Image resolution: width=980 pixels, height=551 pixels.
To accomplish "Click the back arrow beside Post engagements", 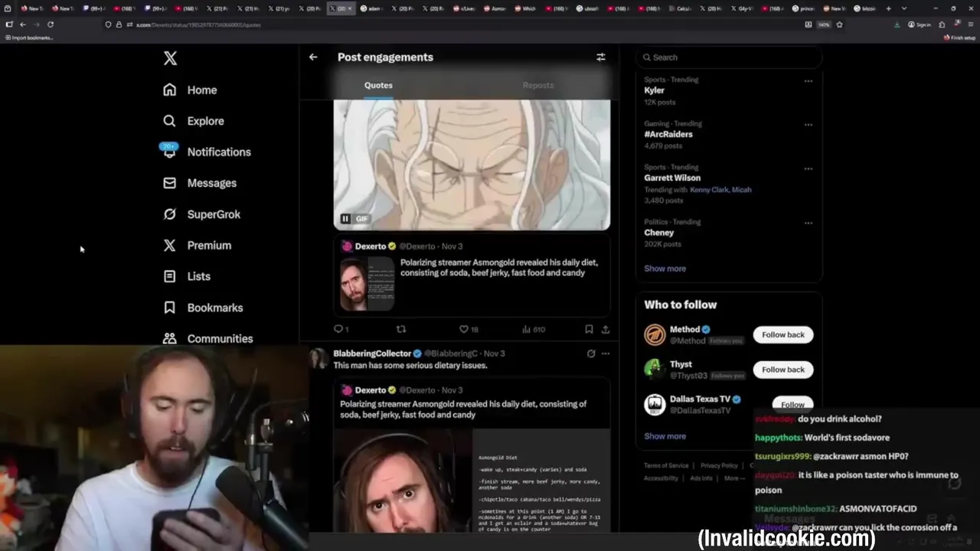I will (x=313, y=57).
